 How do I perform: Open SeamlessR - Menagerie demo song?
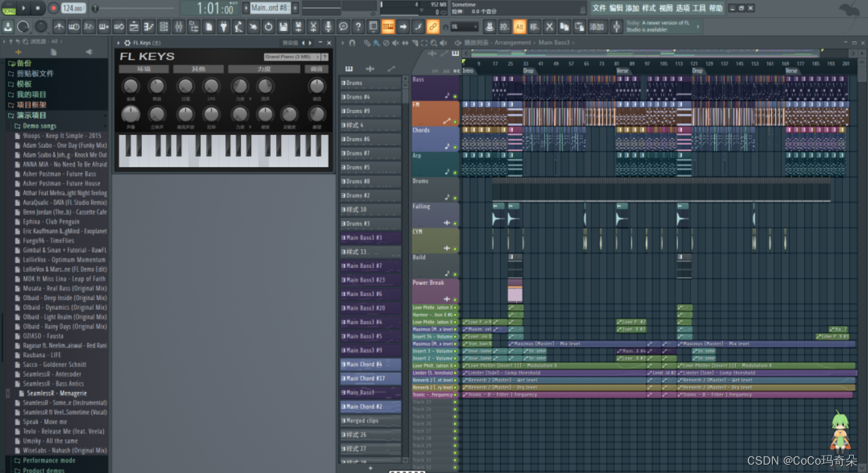point(56,393)
